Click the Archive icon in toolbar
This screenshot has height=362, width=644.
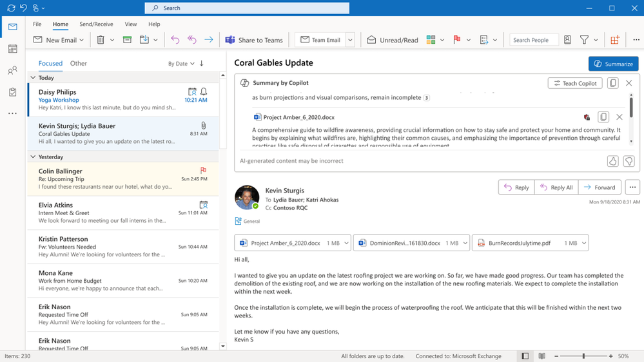tap(127, 40)
